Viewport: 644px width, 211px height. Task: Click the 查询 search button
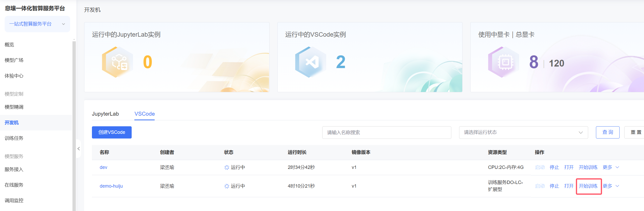tap(608, 132)
